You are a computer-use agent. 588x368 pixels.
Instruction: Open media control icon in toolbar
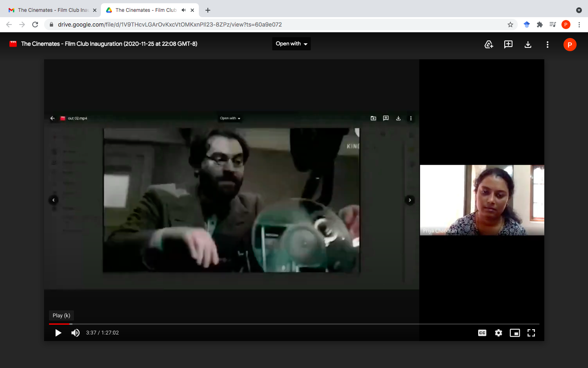click(x=553, y=25)
